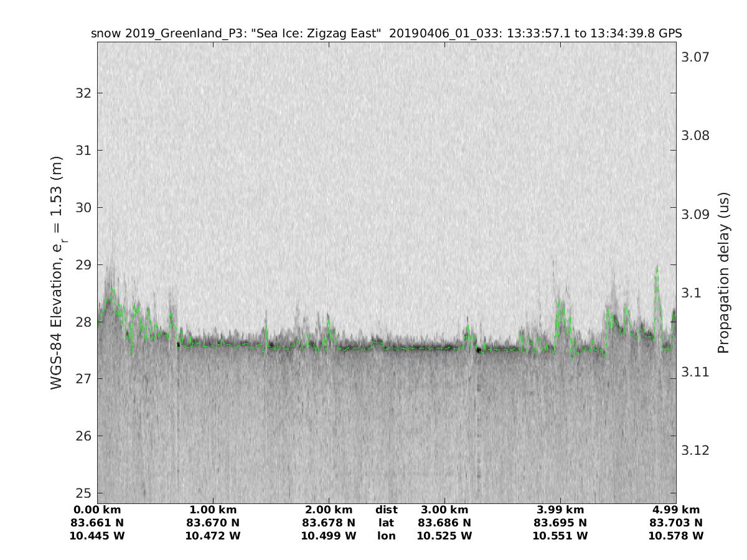This screenshot has width=747, height=560.
Task: Click the 3.07 propagation delay tick
Action: tap(695, 57)
